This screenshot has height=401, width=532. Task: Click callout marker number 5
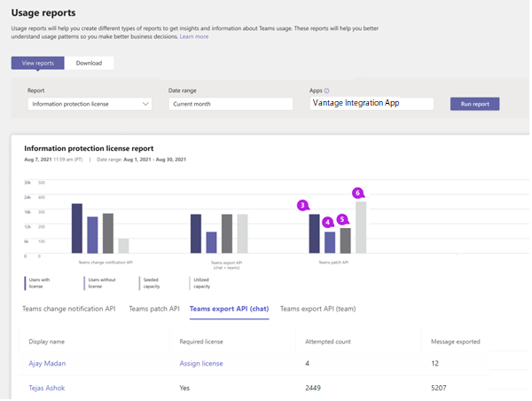(343, 218)
